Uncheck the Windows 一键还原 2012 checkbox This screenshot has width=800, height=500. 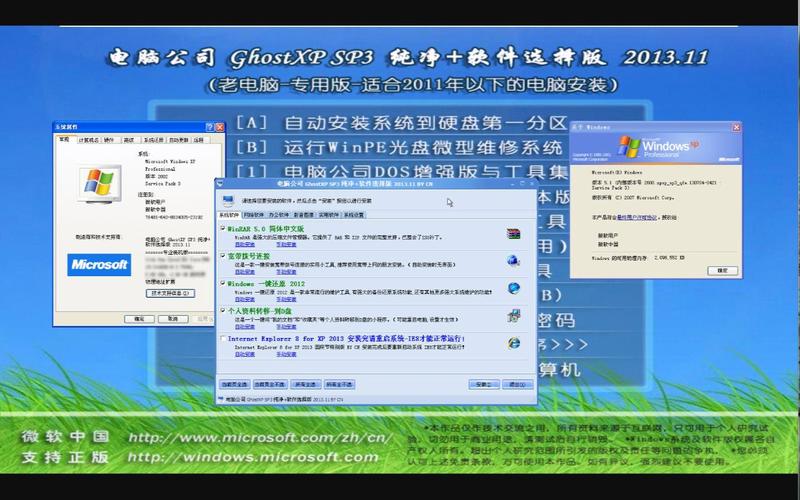(223, 283)
